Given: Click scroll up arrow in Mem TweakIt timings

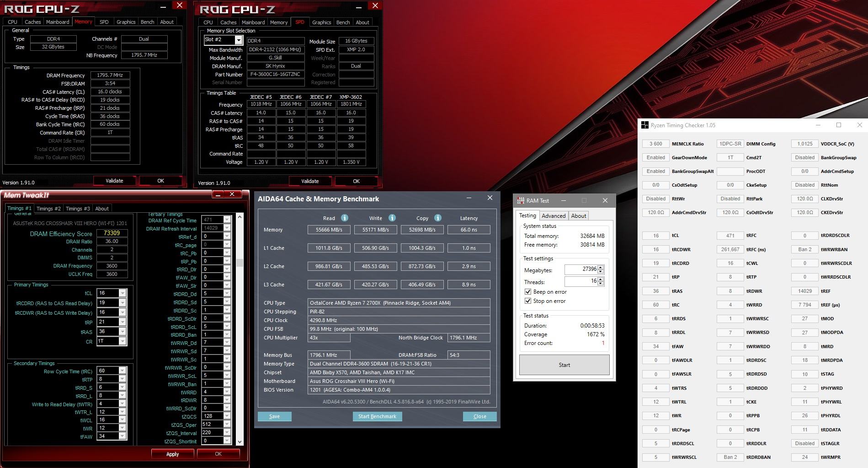Looking at the screenshot, I should tap(240, 217).
